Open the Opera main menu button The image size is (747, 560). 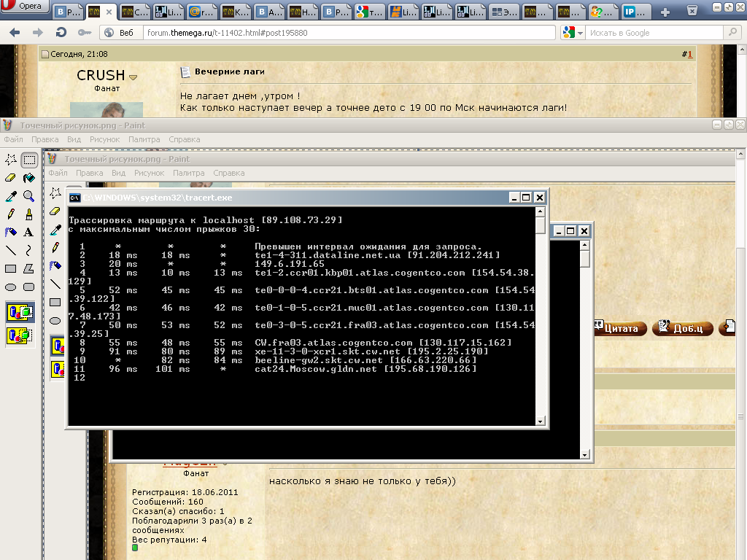click(x=26, y=8)
